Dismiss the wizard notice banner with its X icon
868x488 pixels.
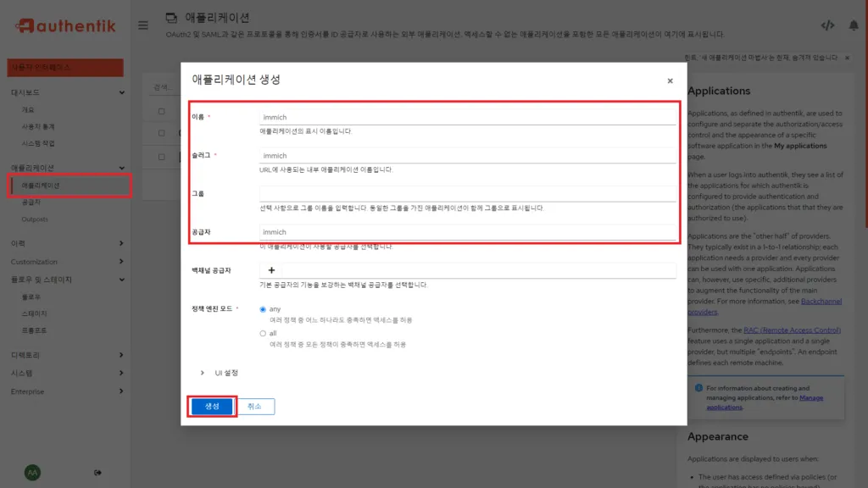tap(846, 58)
